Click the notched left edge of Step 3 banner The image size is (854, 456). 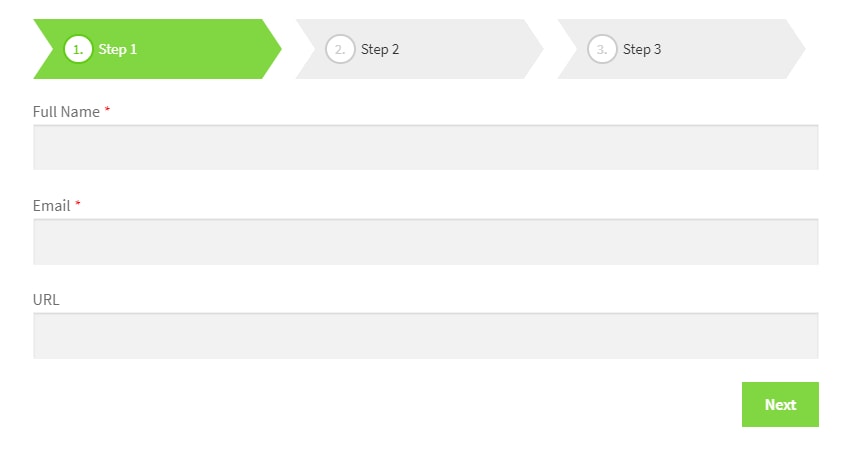[x=567, y=49]
